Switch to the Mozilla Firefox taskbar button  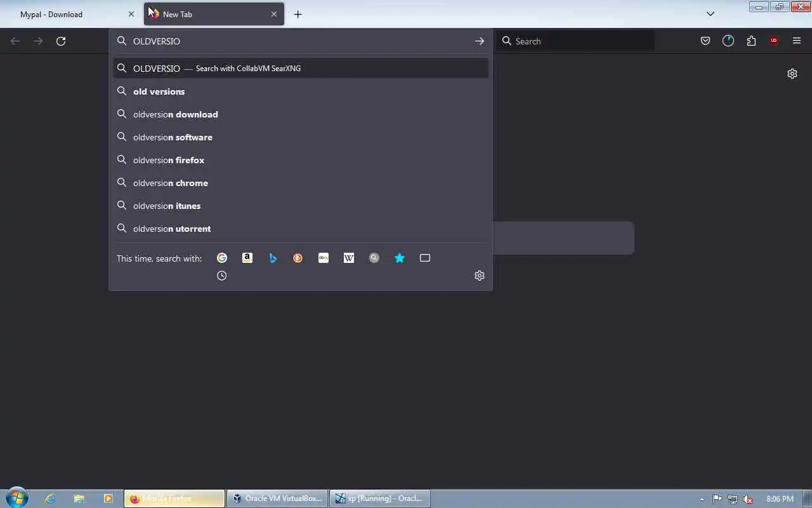tap(174, 498)
